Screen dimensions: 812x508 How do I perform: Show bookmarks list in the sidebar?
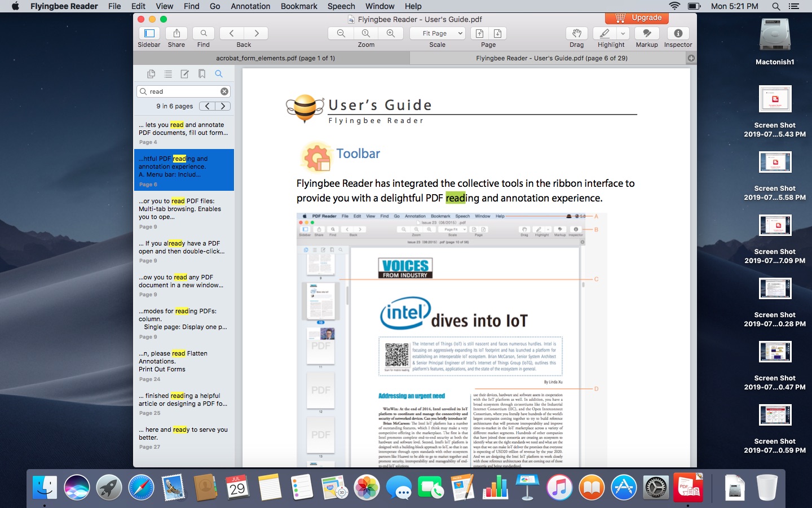[x=201, y=74]
